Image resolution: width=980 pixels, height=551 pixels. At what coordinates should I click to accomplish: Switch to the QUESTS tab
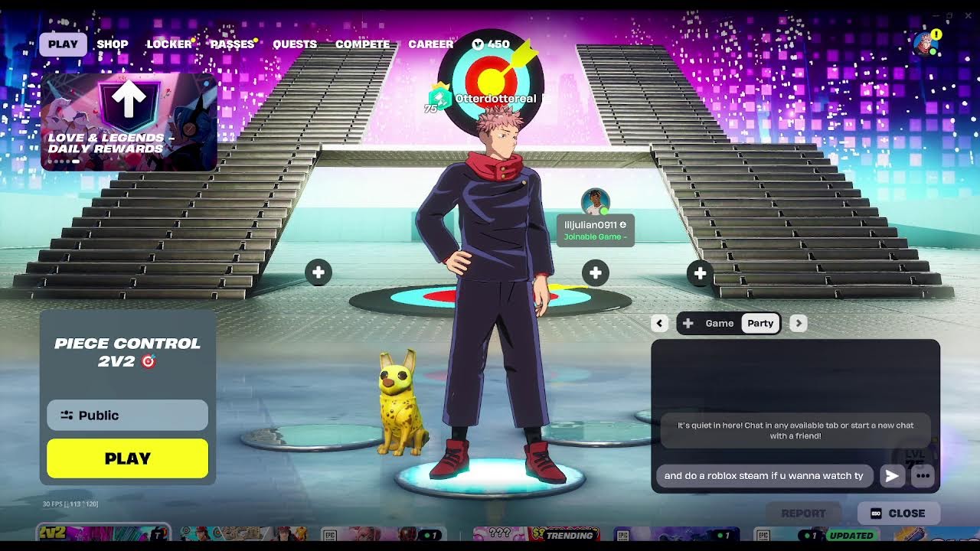click(295, 44)
